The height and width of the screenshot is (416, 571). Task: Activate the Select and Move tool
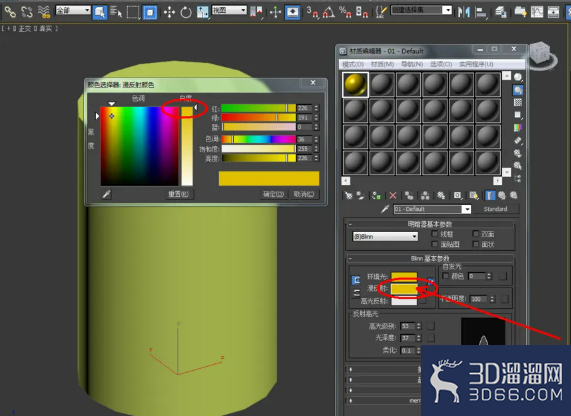(169, 13)
